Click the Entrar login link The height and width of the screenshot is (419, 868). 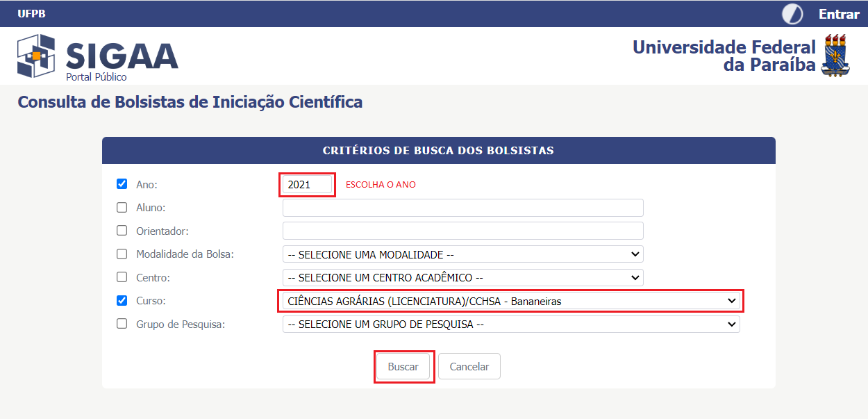pos(839,14)
